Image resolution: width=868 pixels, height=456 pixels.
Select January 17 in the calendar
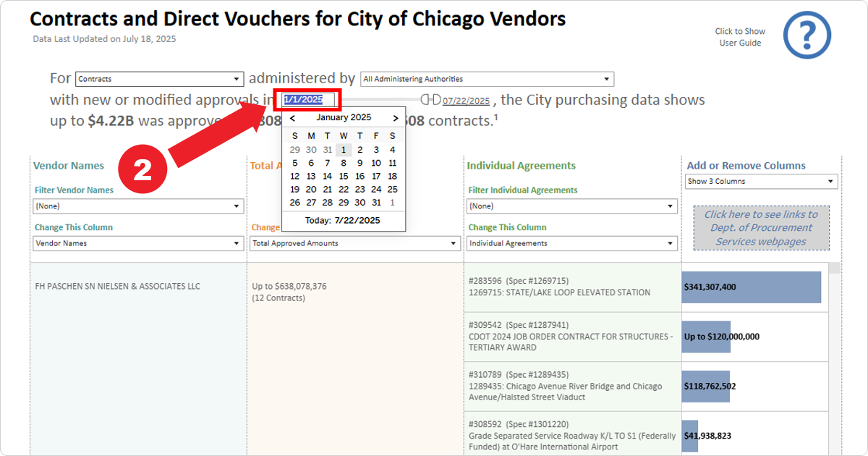pos(376,176)
